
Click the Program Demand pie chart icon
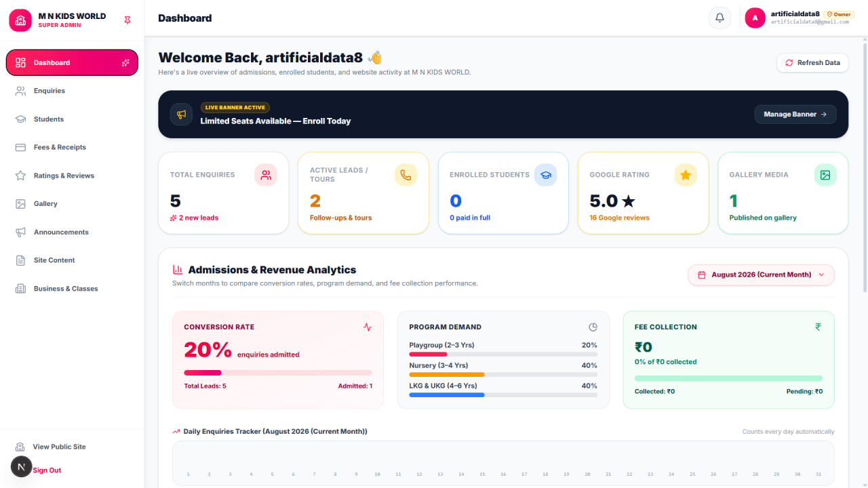pyautogui.click(x=593, y=327)
